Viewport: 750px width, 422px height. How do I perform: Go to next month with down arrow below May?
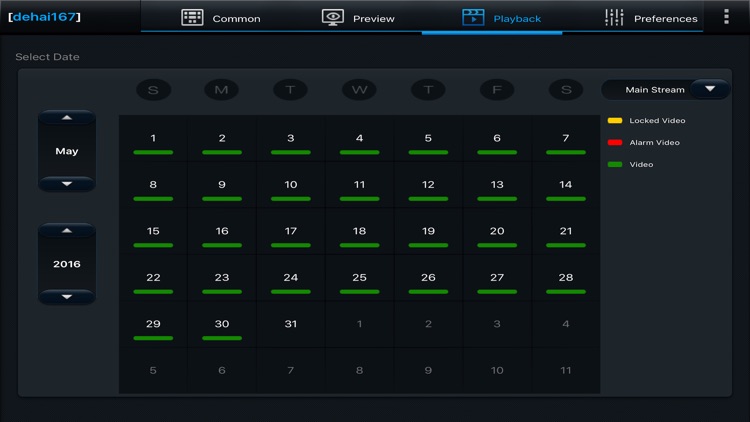[66, 184]
